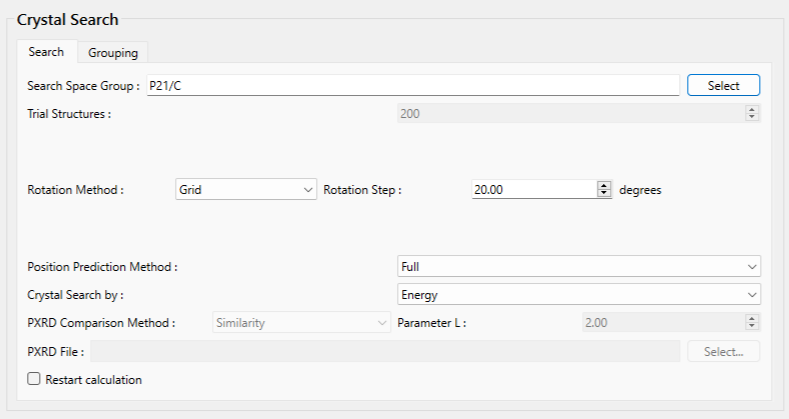This screenshot has width=789, height=419.
Task: Decrease Parameter L with down arrow
Action: 752,326
